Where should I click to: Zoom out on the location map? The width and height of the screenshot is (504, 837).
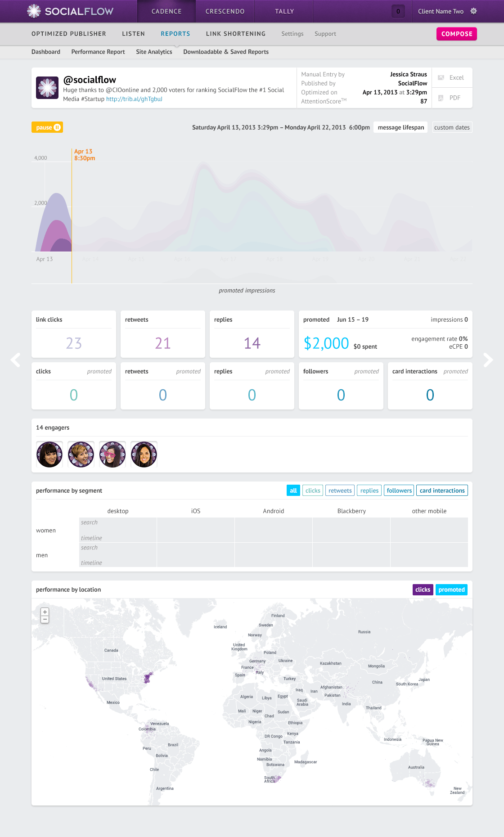(x=45, y=620)
